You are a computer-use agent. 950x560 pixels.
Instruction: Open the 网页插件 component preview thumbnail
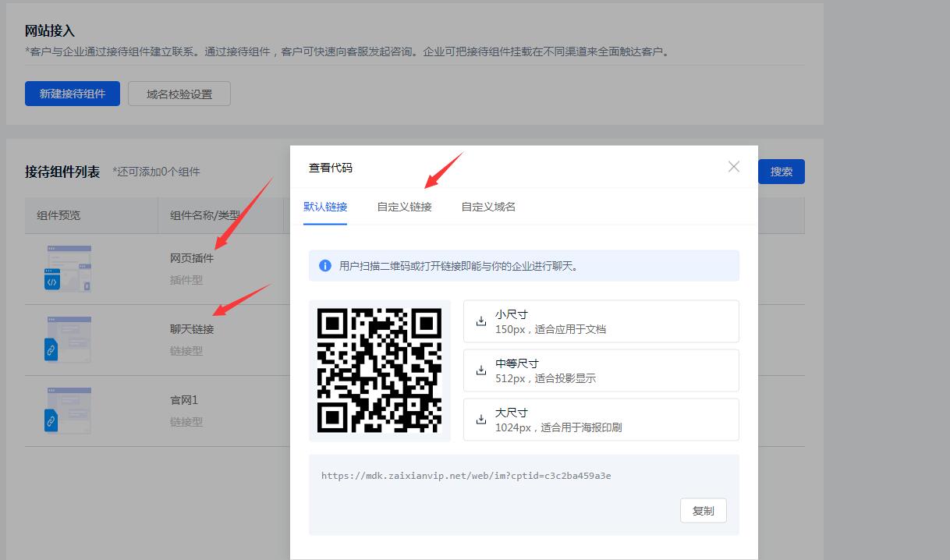[68, 268]
